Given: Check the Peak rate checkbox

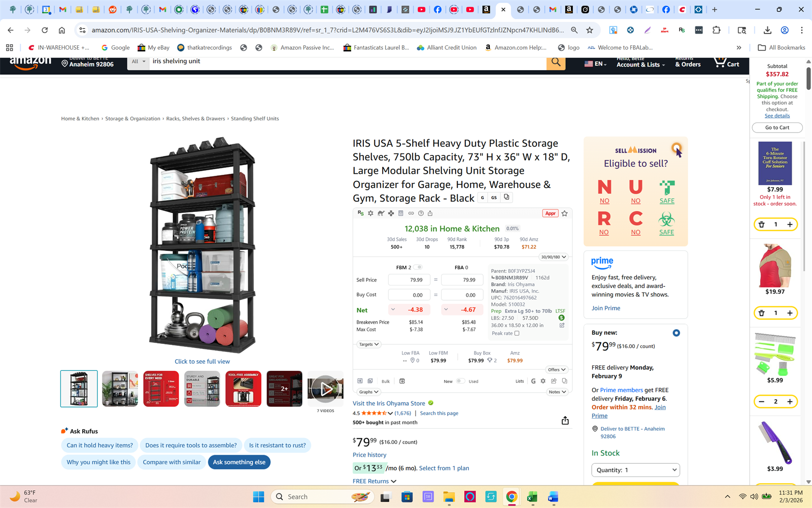Looking at the screenshot, I should [x=517, y=333].
